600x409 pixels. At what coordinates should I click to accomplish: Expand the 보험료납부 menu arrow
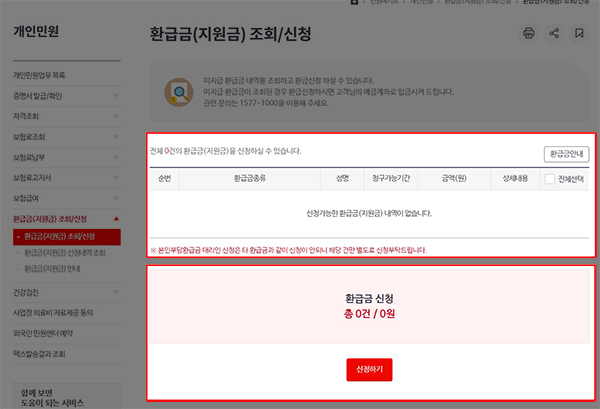pos(116,157)
